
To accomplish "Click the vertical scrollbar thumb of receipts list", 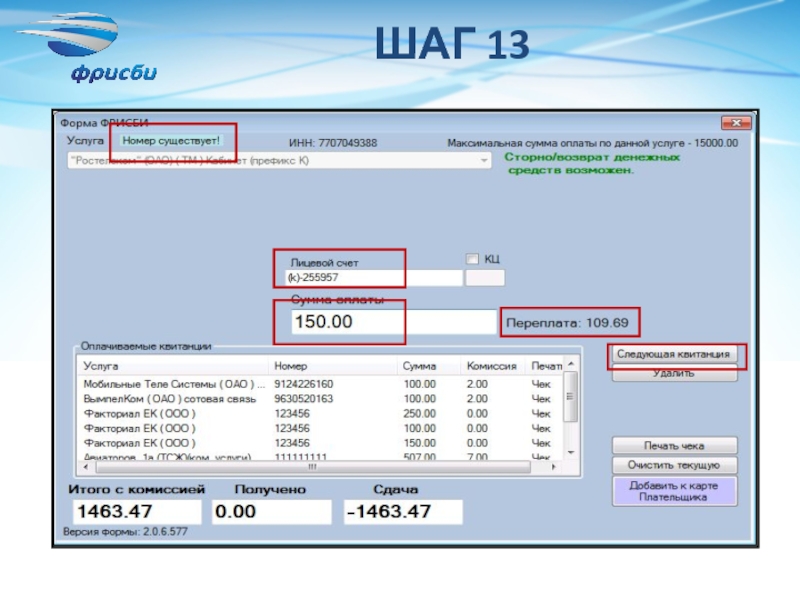I will click(571, 397).
